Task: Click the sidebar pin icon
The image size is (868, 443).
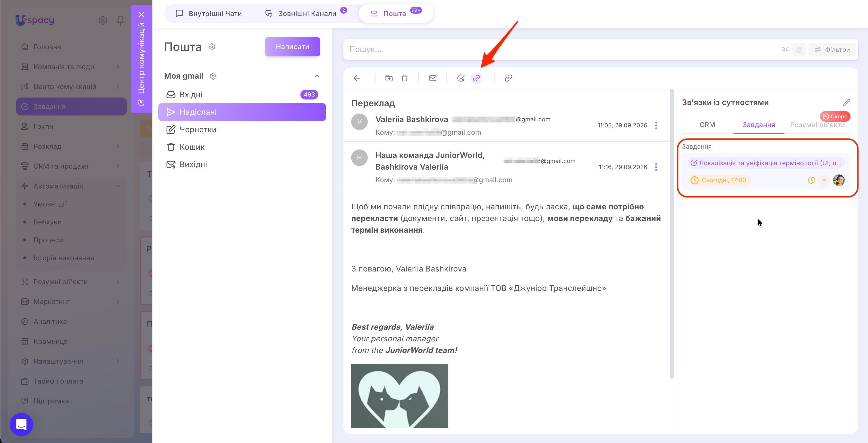Action: [120, 21]
